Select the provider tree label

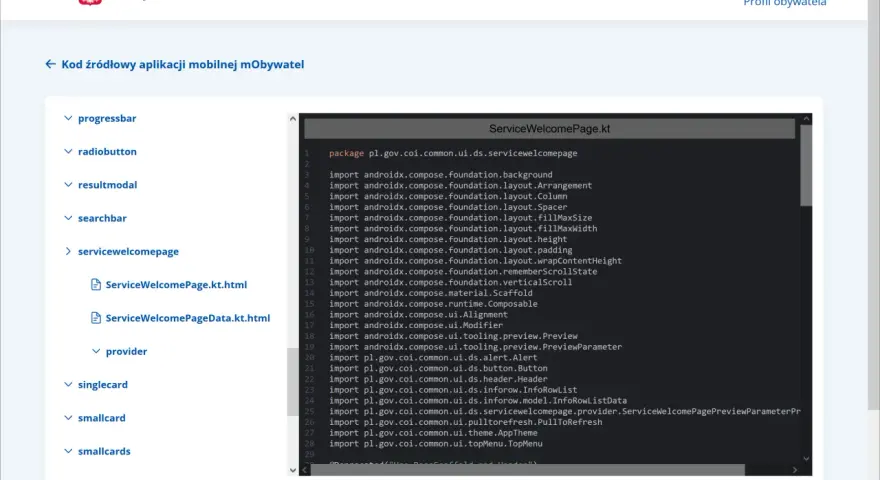(x=126, y=351)
